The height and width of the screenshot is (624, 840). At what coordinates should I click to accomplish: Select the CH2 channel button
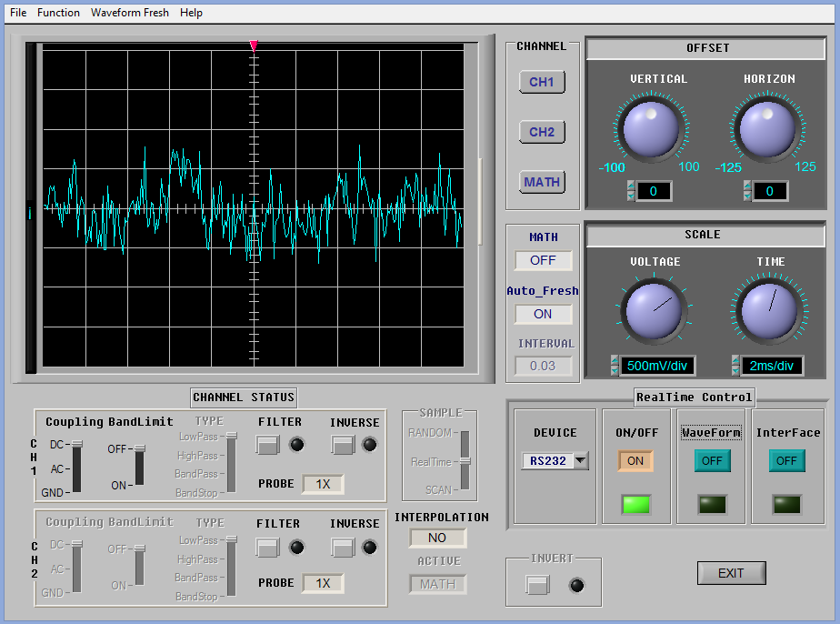coord(542,132)
